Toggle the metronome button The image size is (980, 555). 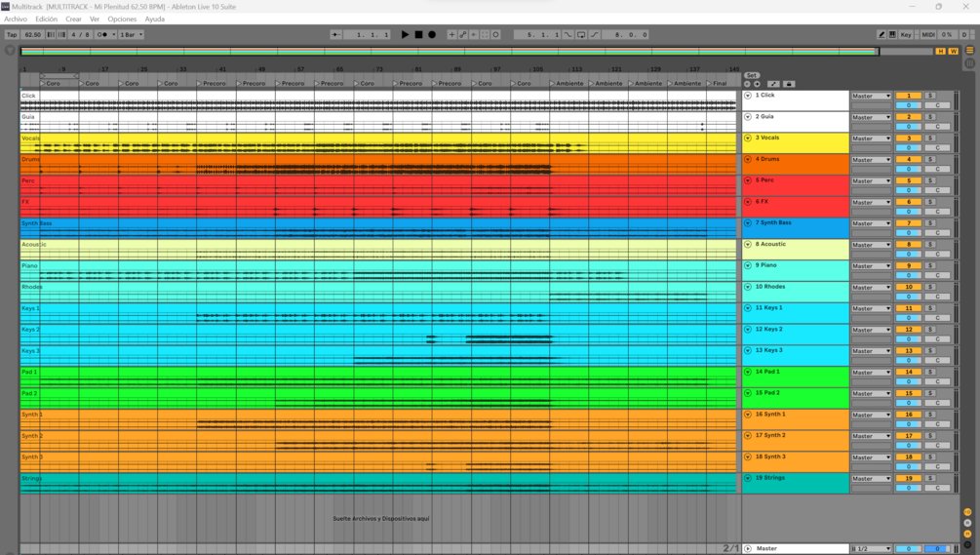(x=101, y=35)
